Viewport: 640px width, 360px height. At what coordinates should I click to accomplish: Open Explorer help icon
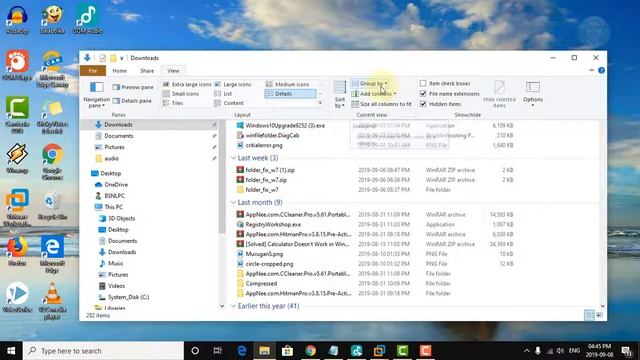tap(601, 70)
